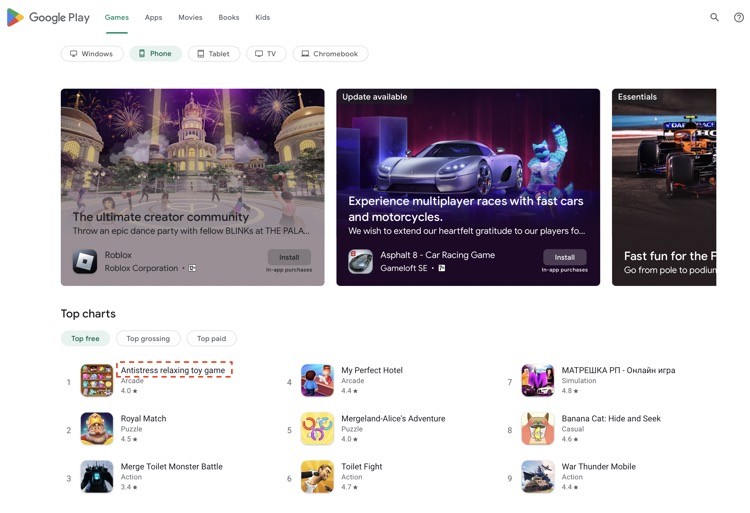Open МАТРЕШКА РП - Онлайн игра title

(x=618, y=370)
